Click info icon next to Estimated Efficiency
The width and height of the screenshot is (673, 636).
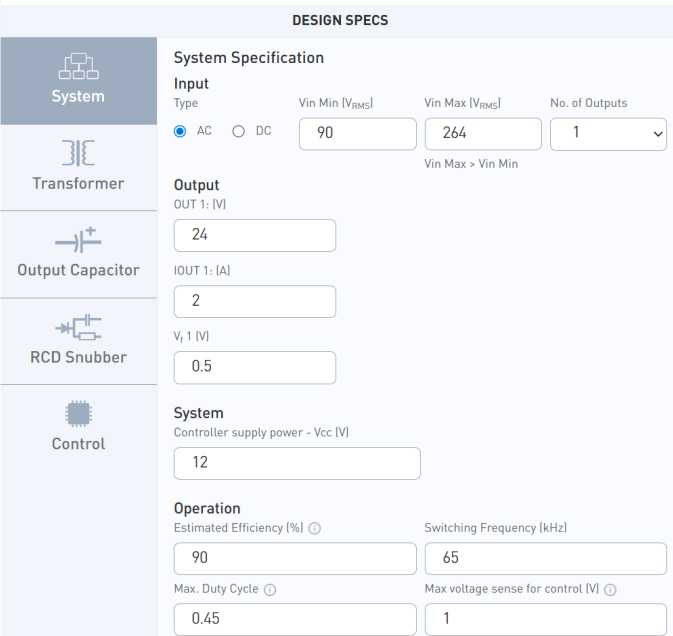tap(315, 529)
